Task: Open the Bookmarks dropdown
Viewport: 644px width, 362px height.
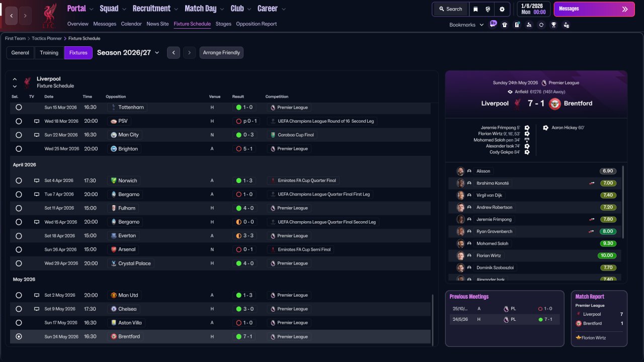Action: coord(466,25)
